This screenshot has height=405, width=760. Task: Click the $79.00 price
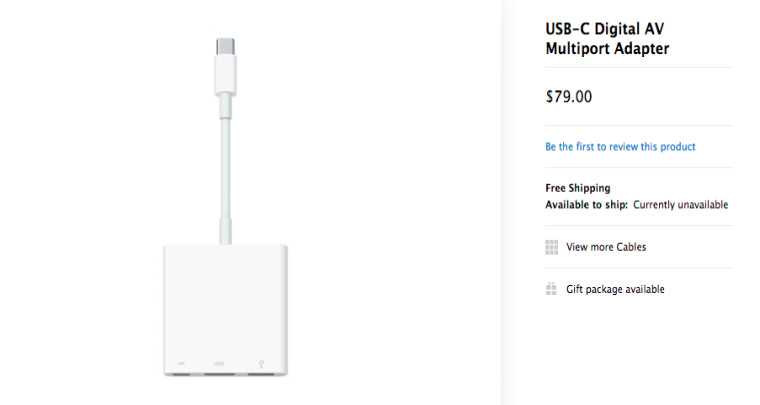pos(569,96)
